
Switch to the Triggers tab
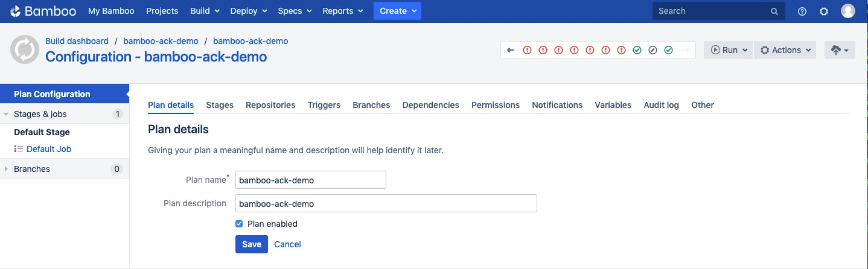pyautogui.click(x=324, y=105)
